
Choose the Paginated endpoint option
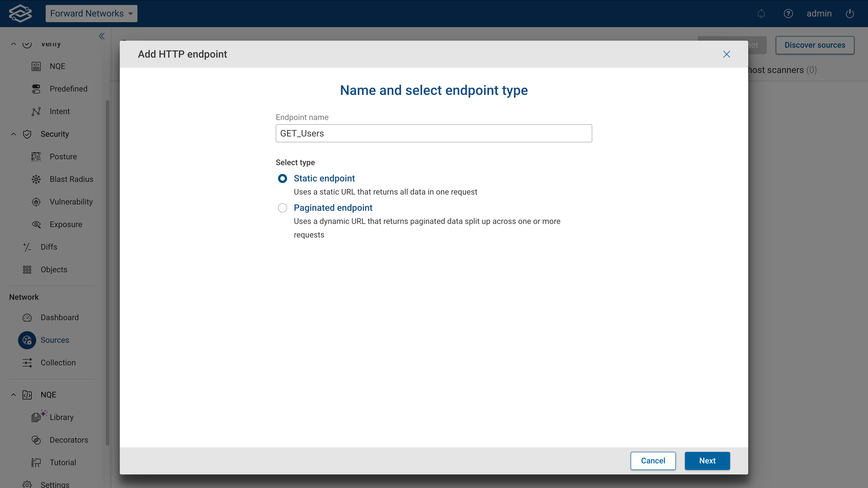[282, 208]
